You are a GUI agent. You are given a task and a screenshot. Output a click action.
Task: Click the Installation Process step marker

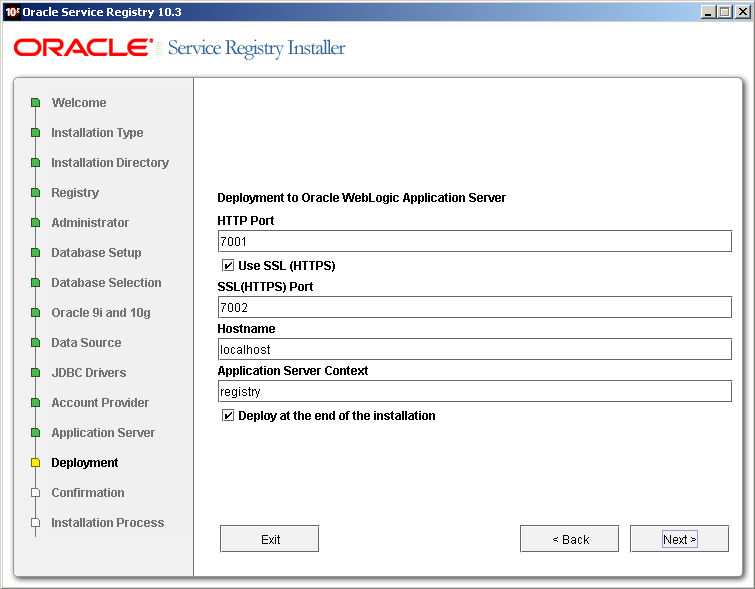[35, 523]
